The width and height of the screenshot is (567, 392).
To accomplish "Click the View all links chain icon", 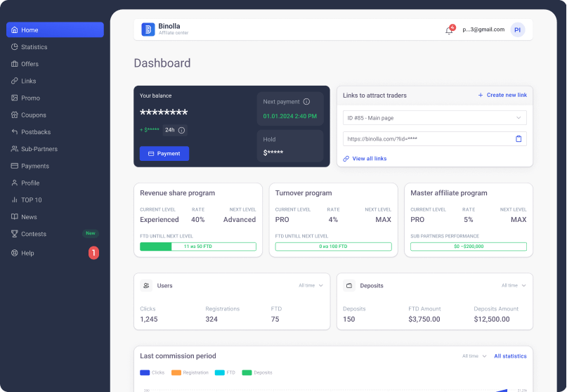I will (346, 158).
